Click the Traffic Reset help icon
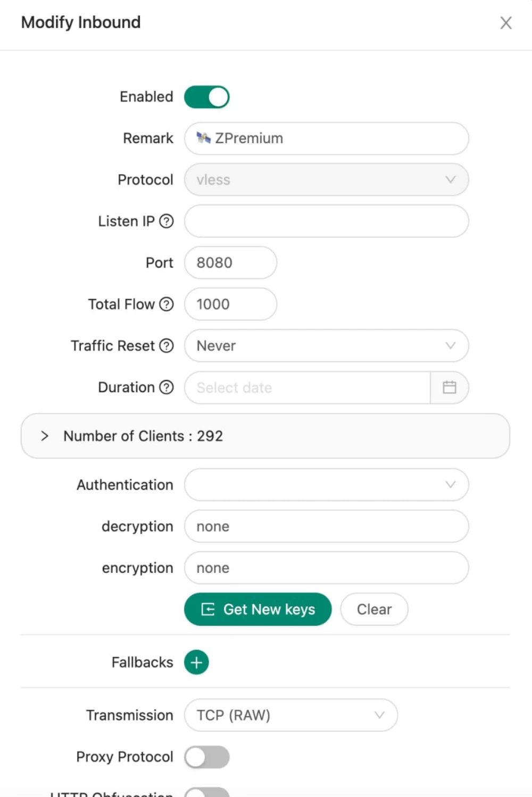Viewport: 532px width, 797px height. pyautogui.click(x=167, y=346)
